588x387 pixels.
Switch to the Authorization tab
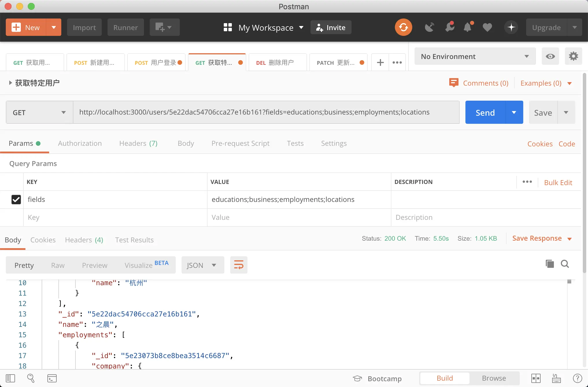coord(80,143)
